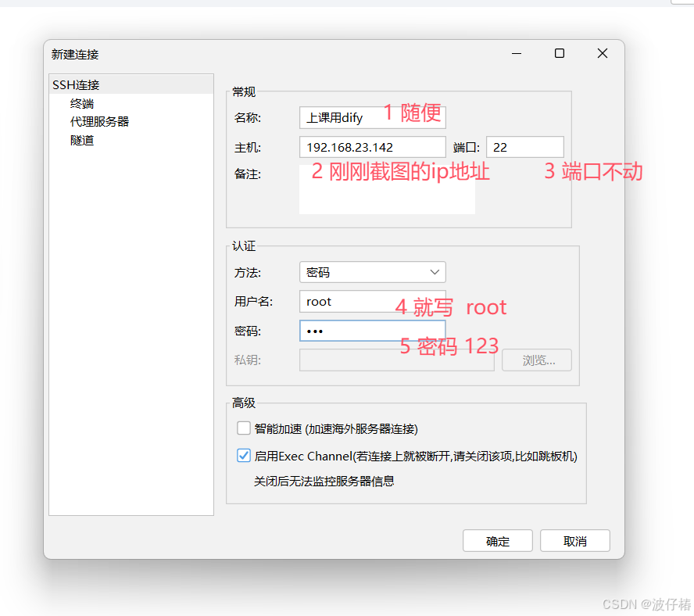
Task: Click the 确定 button
Action: pos(498,540)
